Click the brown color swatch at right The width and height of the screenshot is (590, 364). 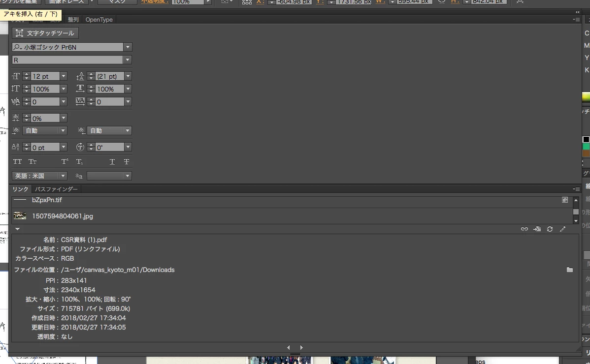(586, 153)
